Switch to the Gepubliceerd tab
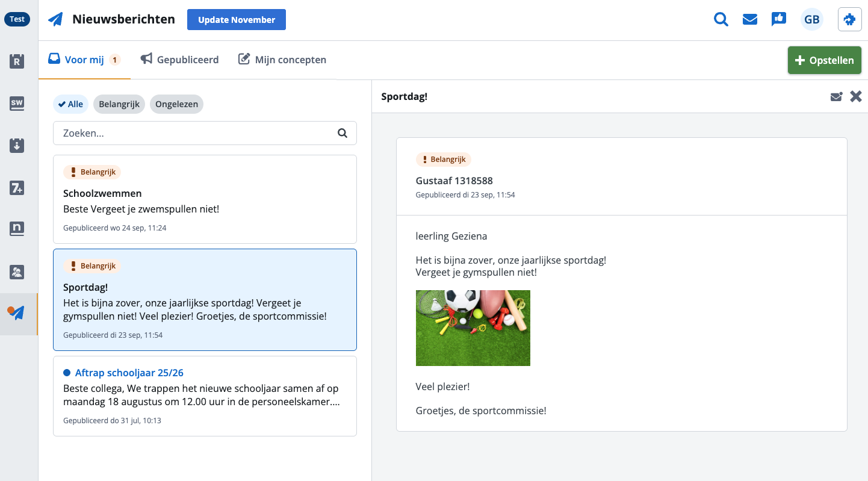Screen dimensions: 868x481 click(180, 60)
